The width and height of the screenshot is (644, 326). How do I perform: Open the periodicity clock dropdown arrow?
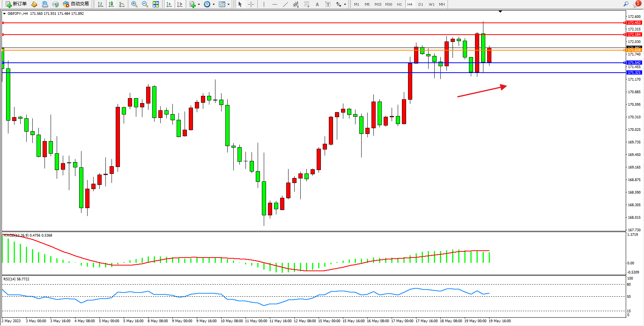click(214, 5)
